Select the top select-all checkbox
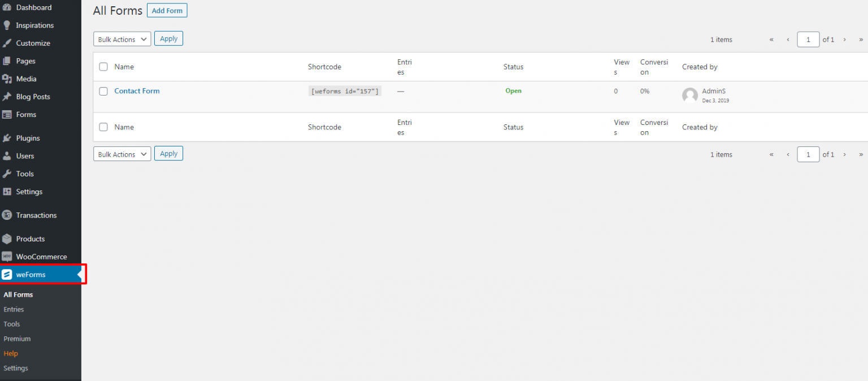This screenshot has height=381, width=868. coord(103,67)
